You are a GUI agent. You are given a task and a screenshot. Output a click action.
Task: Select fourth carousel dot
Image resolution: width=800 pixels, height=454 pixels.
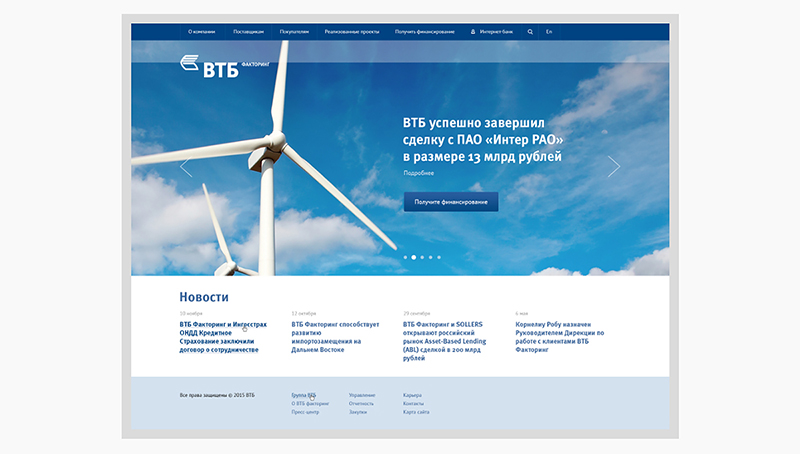click(x=431, y=257)
